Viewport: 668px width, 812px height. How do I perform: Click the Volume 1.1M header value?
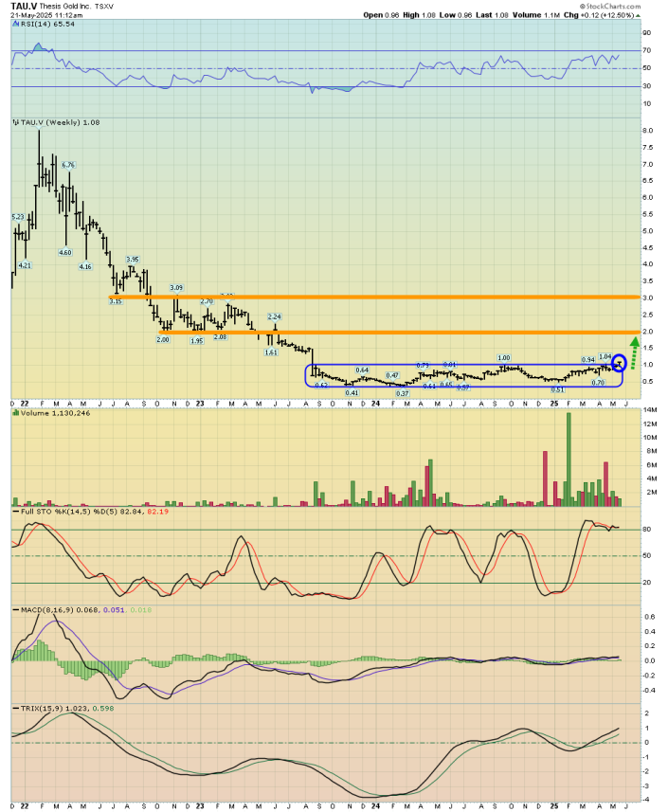(536, 15)
